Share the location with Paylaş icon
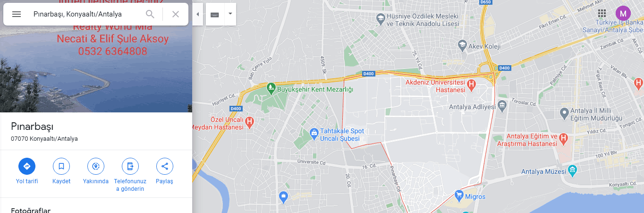 tap(165, 166)
